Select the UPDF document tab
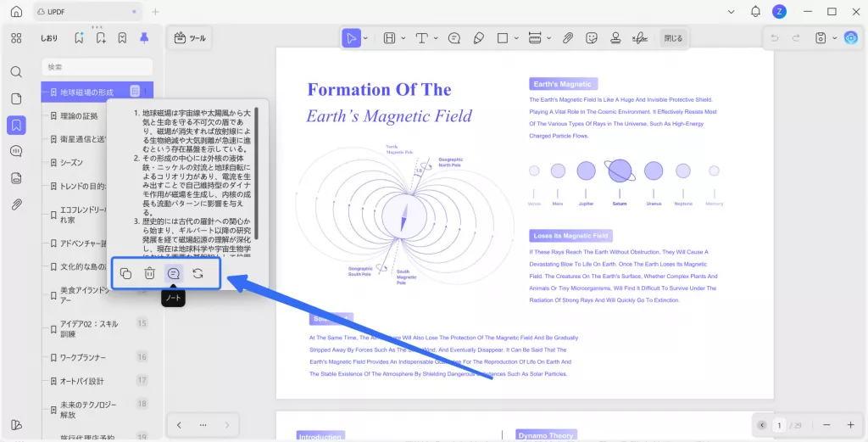This screenshot has height=442, width=868. [88, 12]
